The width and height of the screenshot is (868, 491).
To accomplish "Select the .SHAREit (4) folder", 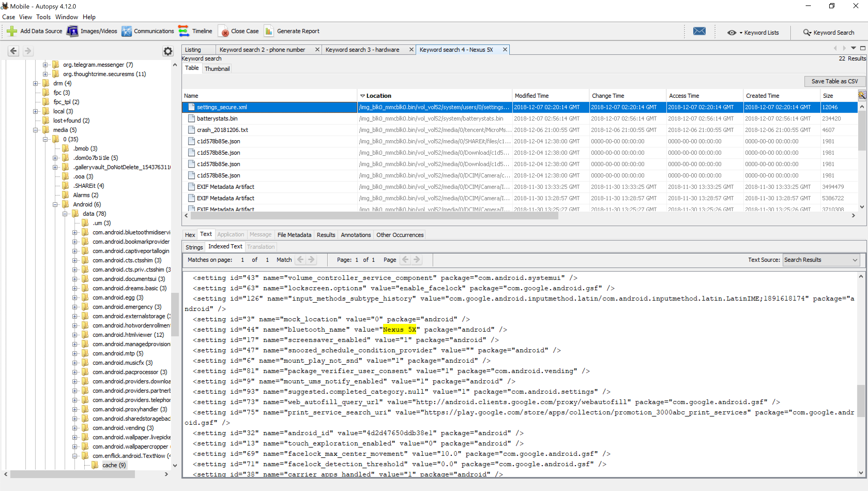I will [x=88, y=186].
